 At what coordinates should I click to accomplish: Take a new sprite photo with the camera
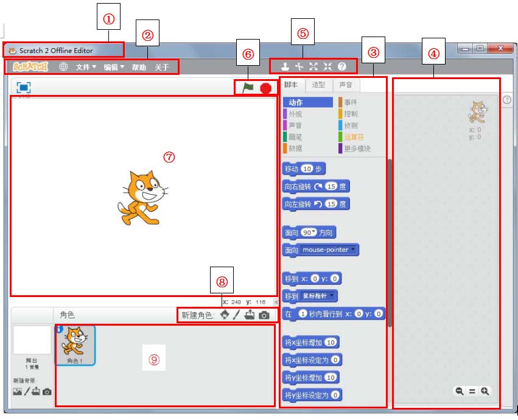(264, 315)
